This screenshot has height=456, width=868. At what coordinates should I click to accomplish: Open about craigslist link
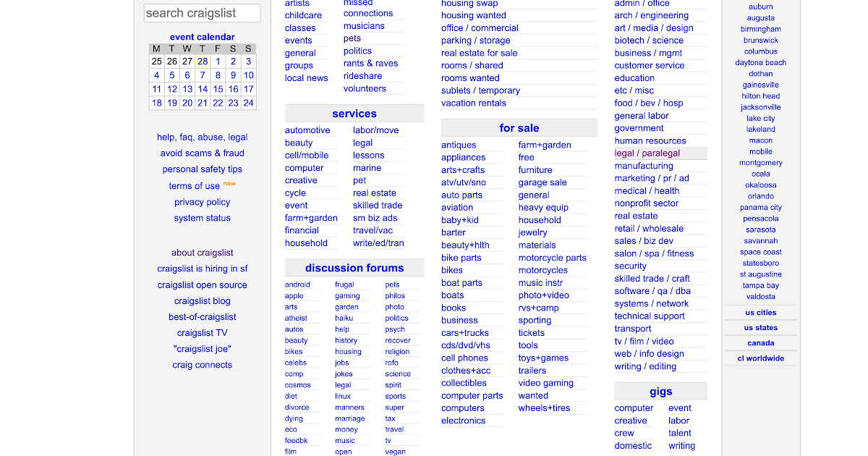coord(203,253)
